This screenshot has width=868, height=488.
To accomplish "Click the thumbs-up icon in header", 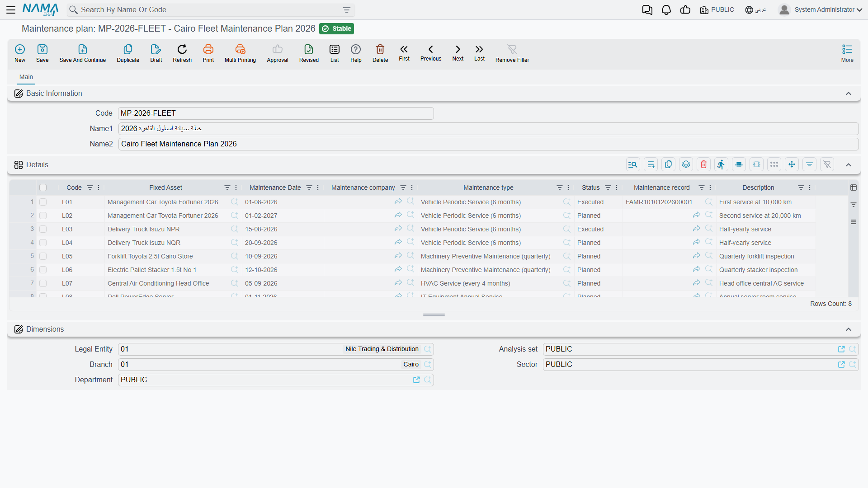I will pos(685,10).
